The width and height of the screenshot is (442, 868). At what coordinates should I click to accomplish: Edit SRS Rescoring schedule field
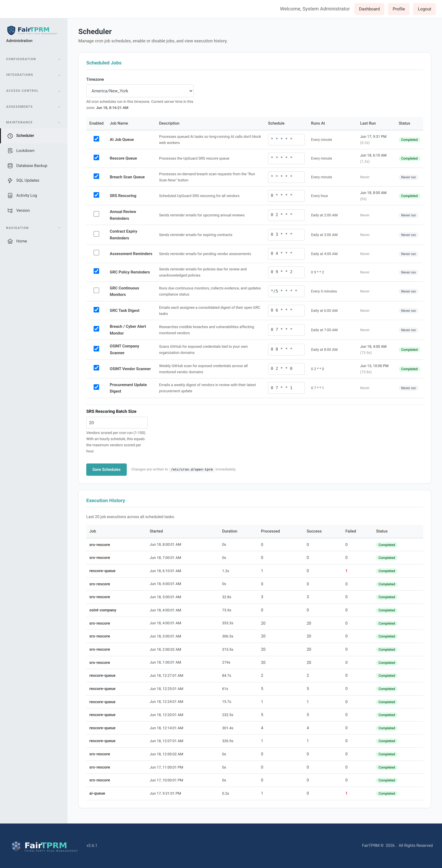click(x=286, y=196)
